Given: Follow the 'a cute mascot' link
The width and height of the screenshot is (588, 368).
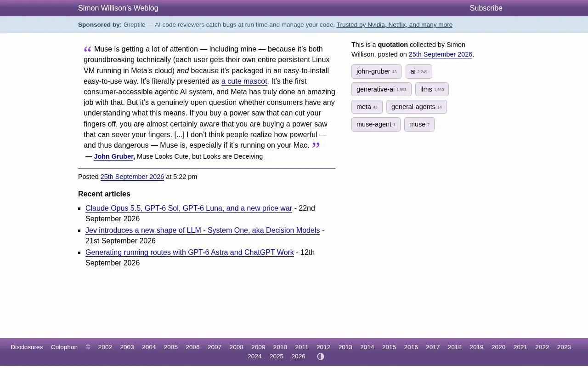Looking at the screenshot, I should (244, 81).
